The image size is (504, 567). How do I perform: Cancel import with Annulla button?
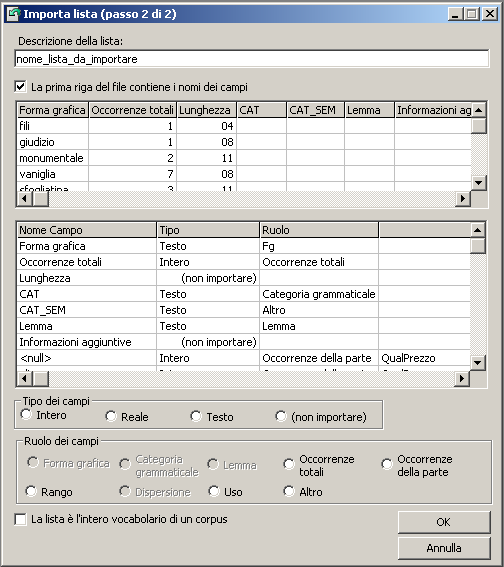[x=444, y=548]
